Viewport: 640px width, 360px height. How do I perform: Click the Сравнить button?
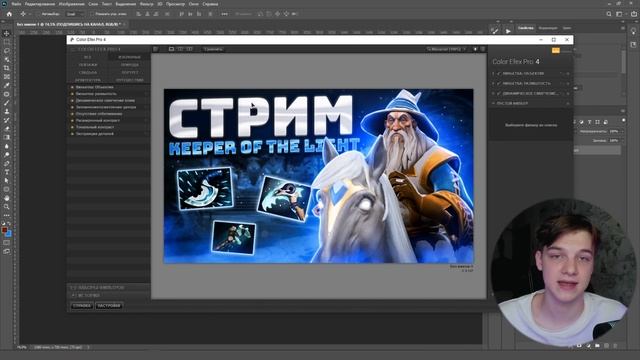tap(213, 49)
